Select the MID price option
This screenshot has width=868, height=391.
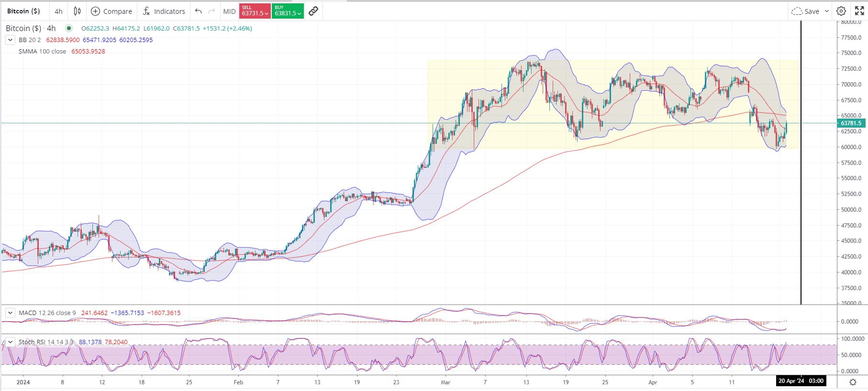pos(229,11)
